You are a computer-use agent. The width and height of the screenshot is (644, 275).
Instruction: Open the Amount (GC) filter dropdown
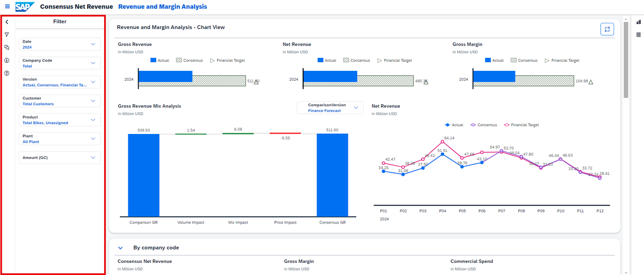(60, 158)
